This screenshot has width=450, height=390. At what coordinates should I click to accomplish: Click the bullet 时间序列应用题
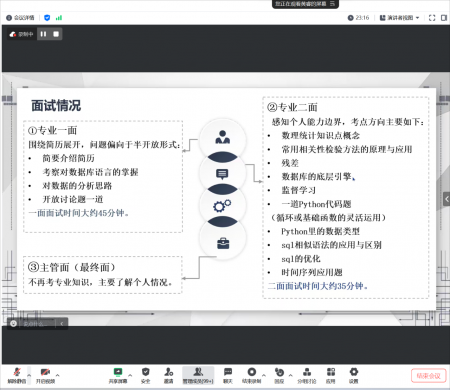pyautogui.click(x=312, y=272)
